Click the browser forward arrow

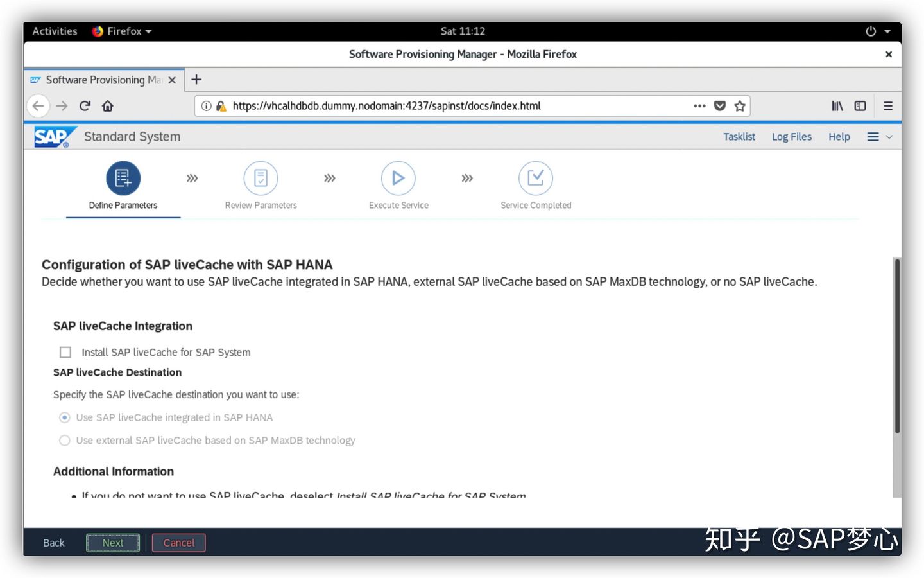[x=62, y=106]
